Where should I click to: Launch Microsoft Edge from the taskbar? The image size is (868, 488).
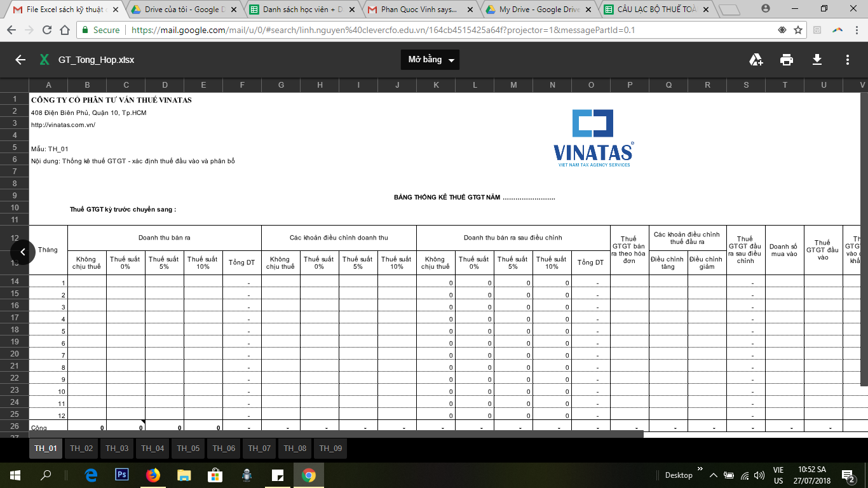pos(92,475)
